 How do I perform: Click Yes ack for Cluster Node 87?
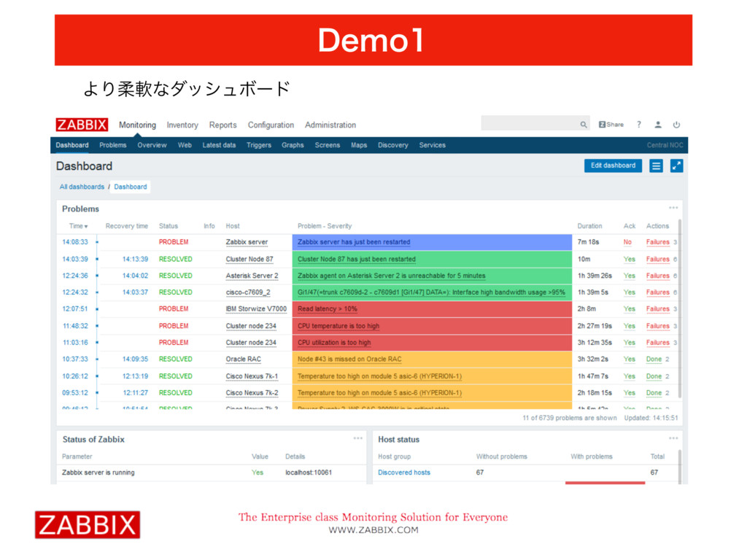pos(630,259)
